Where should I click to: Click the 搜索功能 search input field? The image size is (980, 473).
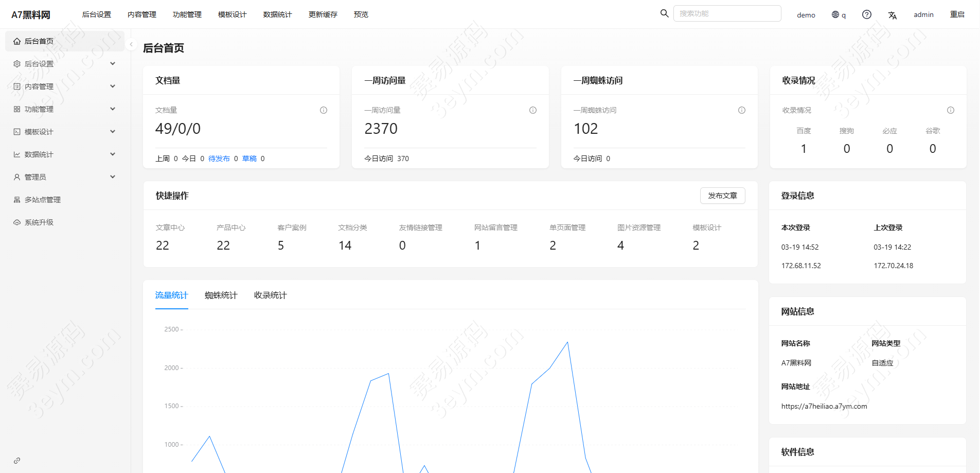727,13
